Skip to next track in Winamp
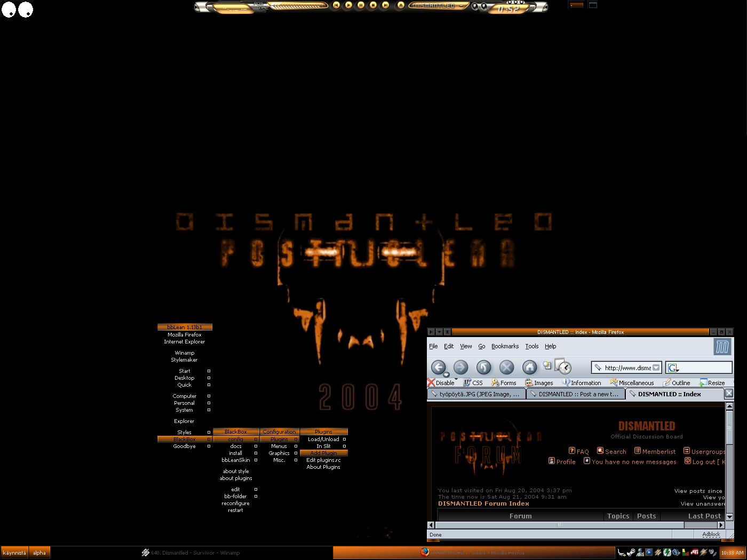The image size is (747, 560). (385, 5)
